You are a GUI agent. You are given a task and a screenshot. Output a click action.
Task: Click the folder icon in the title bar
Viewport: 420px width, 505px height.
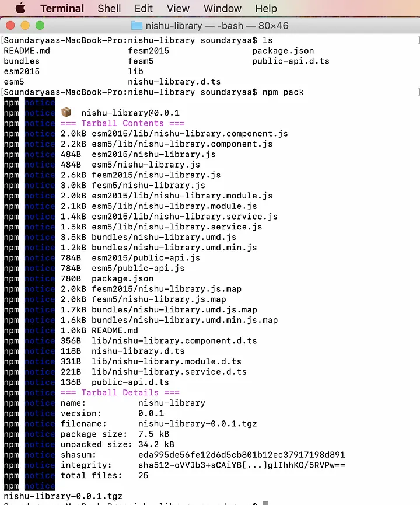pos(136,26)
